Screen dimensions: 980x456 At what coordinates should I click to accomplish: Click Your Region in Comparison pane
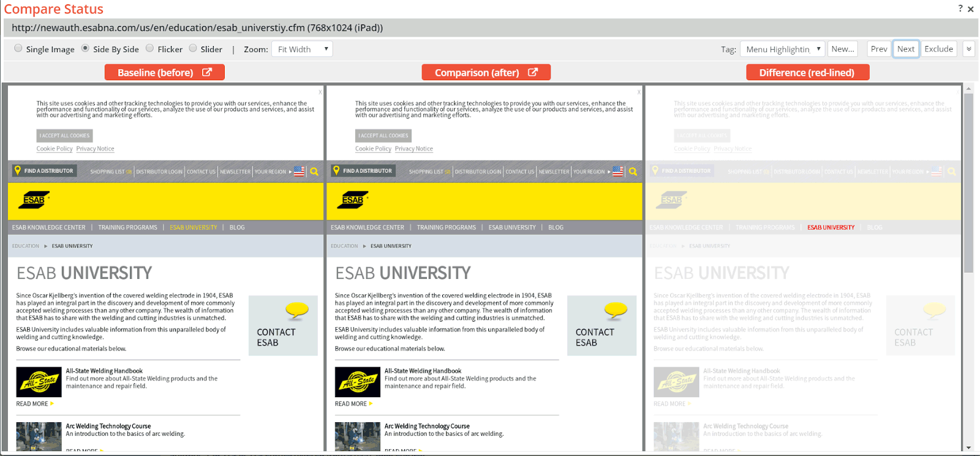point(589,172)
